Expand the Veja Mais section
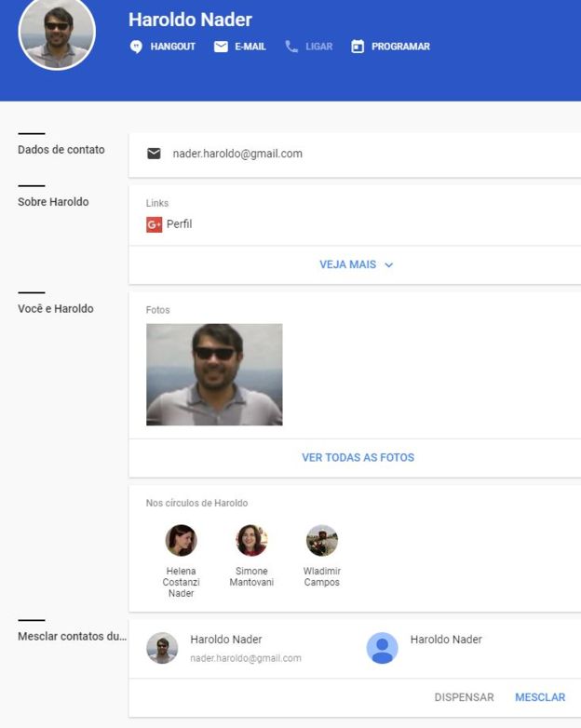Viewport: 581px width, 728px height. [348, 264]
